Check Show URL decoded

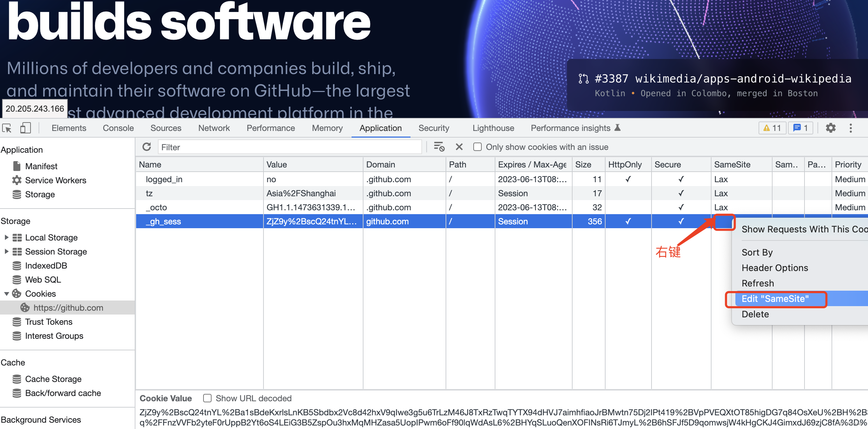pyautogui.click(x=207, y=398)
